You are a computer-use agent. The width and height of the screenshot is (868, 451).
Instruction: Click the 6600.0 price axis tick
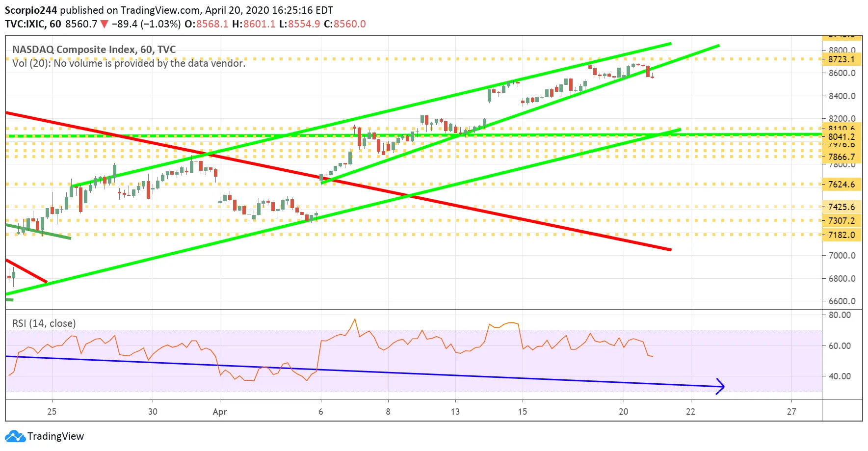pos(842,301)
